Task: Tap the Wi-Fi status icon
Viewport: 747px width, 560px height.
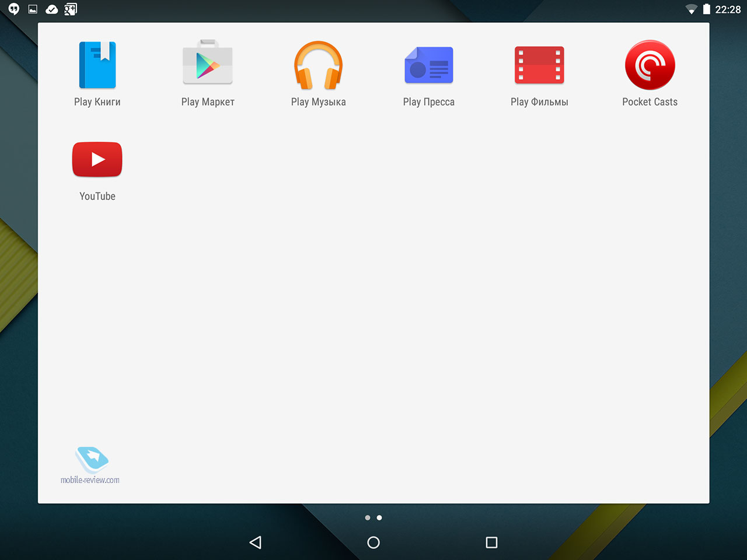Action: point(692,9)
